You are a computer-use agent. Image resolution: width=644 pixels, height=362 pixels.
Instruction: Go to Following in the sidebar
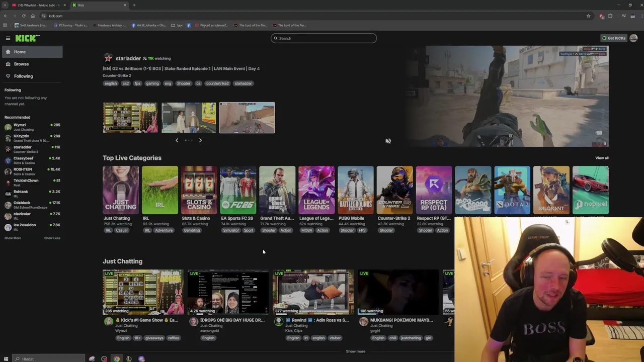(x=32, y=76)
